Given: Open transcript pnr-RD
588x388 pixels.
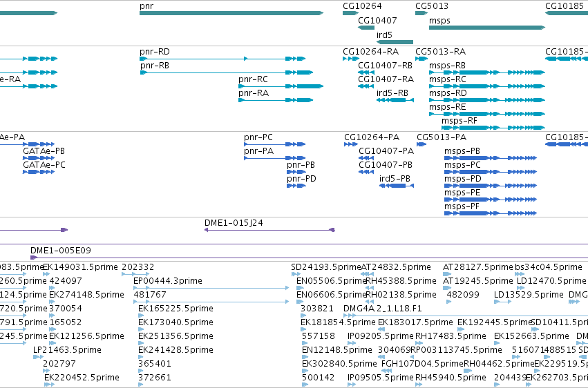Looking at the screenshot, I should pyautogui.click(x=222, y=59).
